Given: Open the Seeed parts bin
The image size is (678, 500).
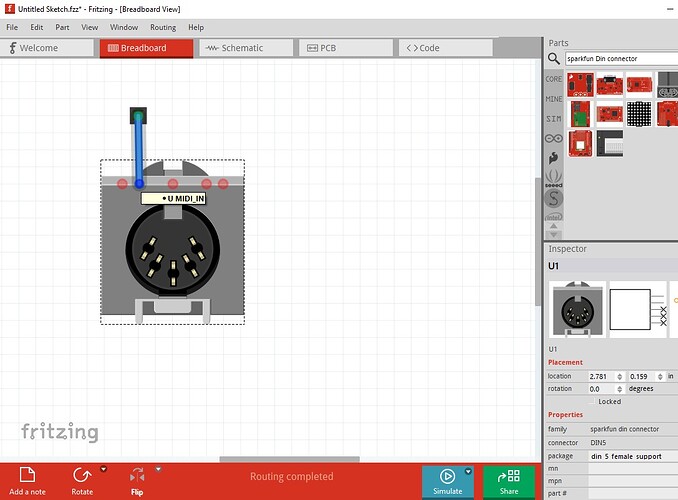Looking at the screenshot, I should (553, 177).
